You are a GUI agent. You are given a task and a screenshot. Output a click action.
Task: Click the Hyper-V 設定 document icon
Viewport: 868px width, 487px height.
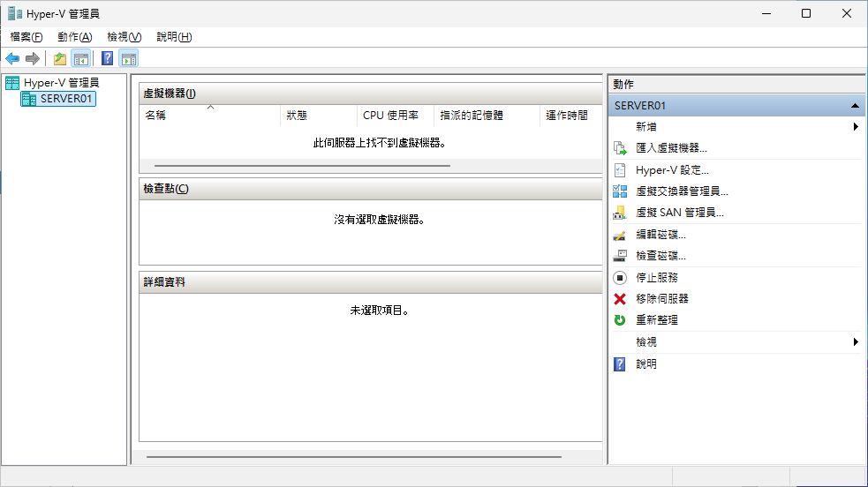pyautogui.click(x=620, y=170)
